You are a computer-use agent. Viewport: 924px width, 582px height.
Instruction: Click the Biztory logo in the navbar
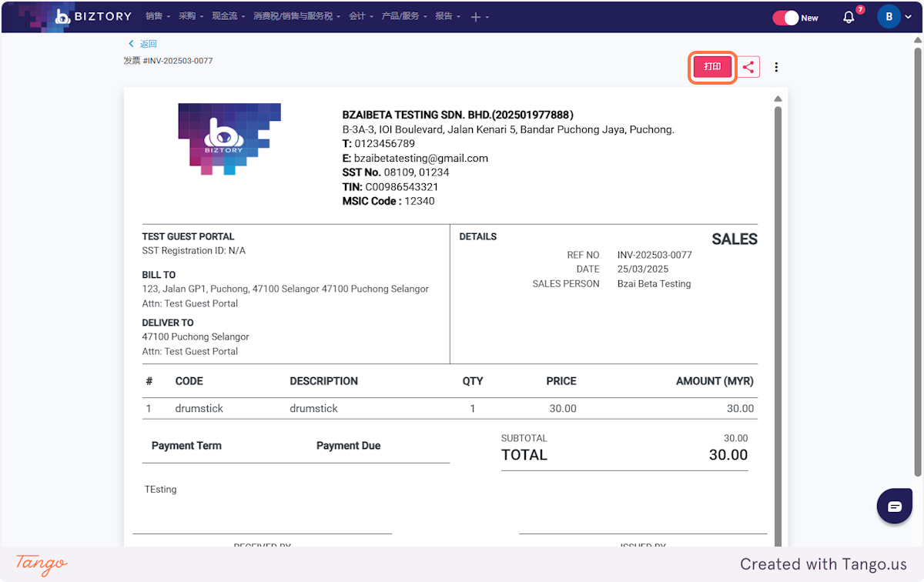(93, 16)
